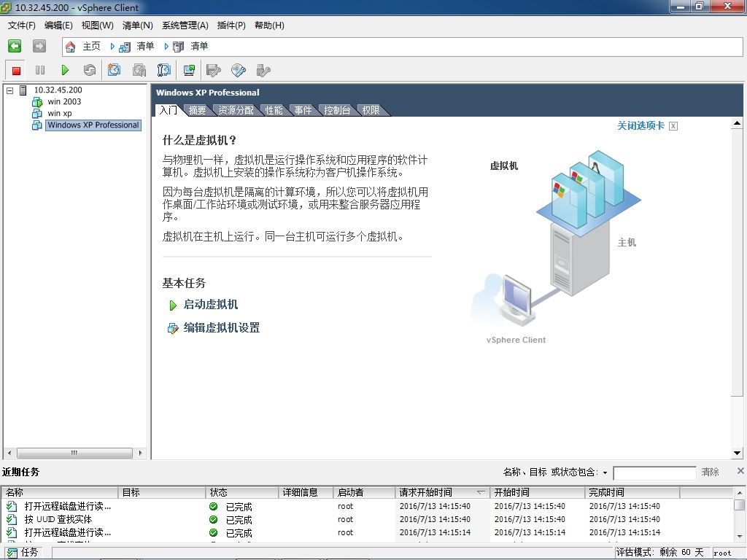747x560 pixels.
Task: Click host server icon for 10.32.45.200
Action: (x=23, y=90)
